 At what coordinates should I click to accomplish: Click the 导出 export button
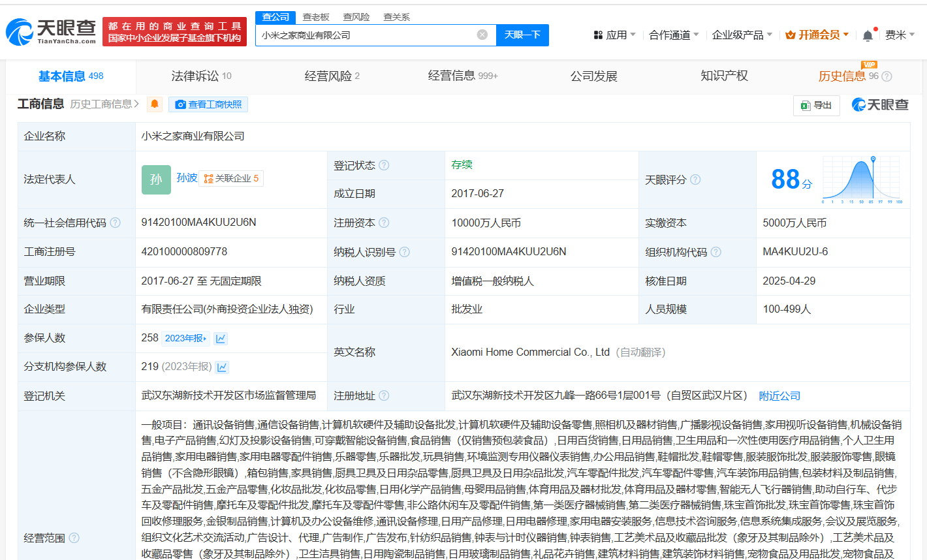pyautogui.click(x=816, y=105)
